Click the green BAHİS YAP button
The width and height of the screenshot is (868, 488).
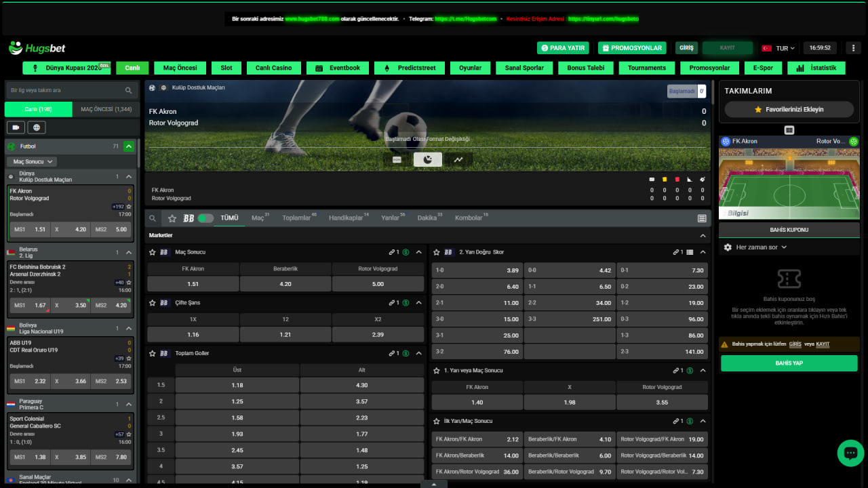(x=789, y=363)
